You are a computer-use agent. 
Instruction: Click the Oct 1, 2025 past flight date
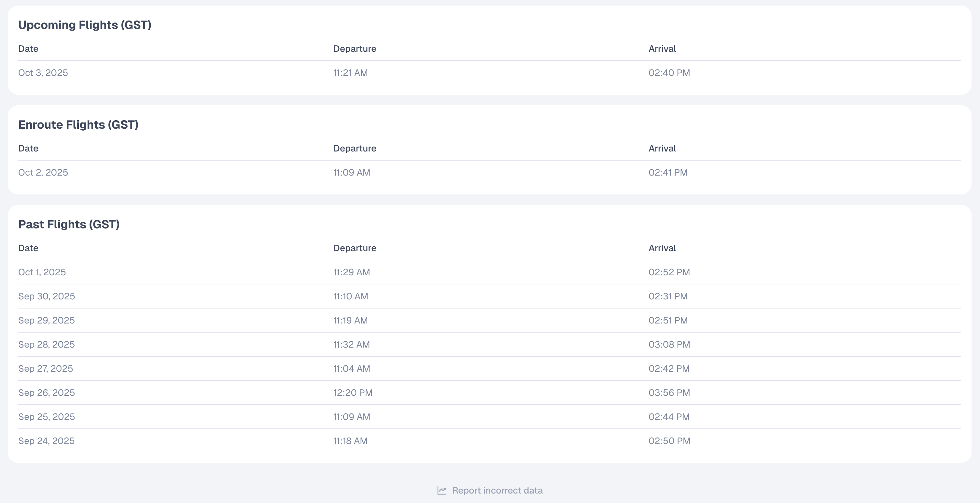(42, 272)
